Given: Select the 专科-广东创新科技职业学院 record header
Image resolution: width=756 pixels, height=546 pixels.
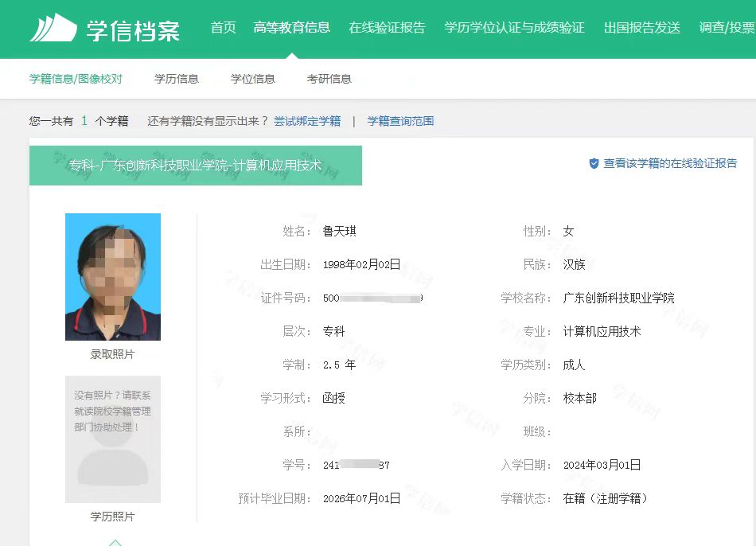Looking at the screenshot, I should coord(196,166).
